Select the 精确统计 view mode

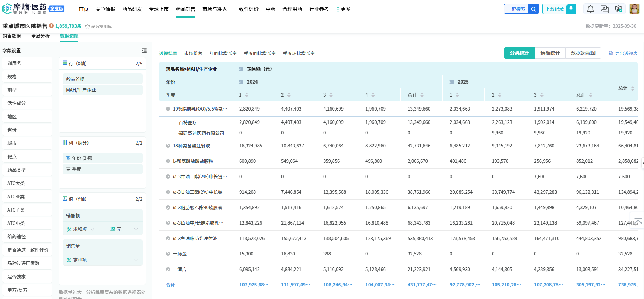(550, 53)
